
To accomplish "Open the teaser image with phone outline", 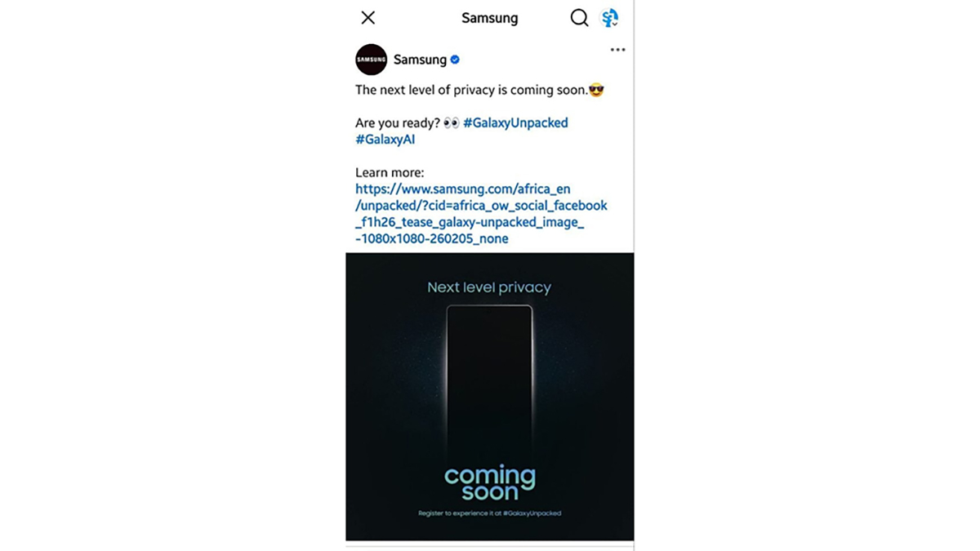I will pyautogui.click(x=490, y=397).
